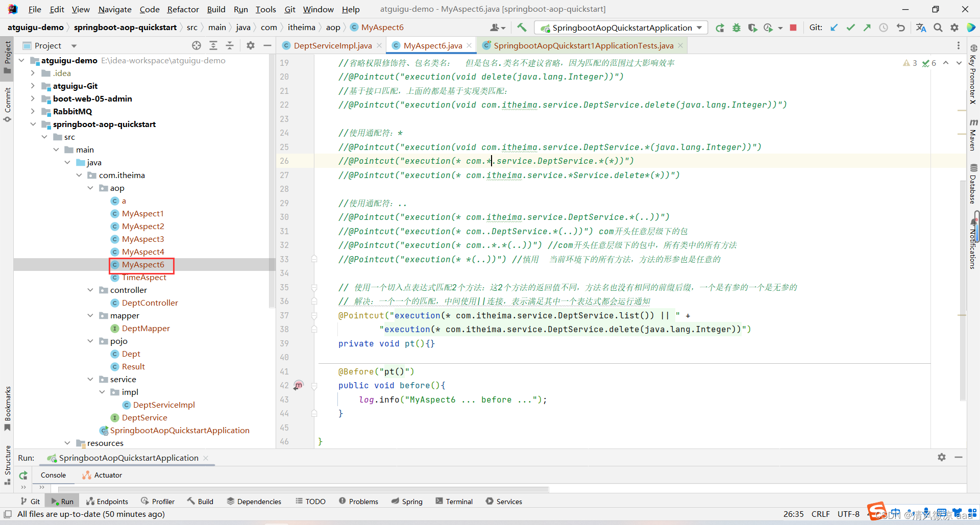
Task: Expand the boot-web-05-admin module
Action: [x=33, y=98]
